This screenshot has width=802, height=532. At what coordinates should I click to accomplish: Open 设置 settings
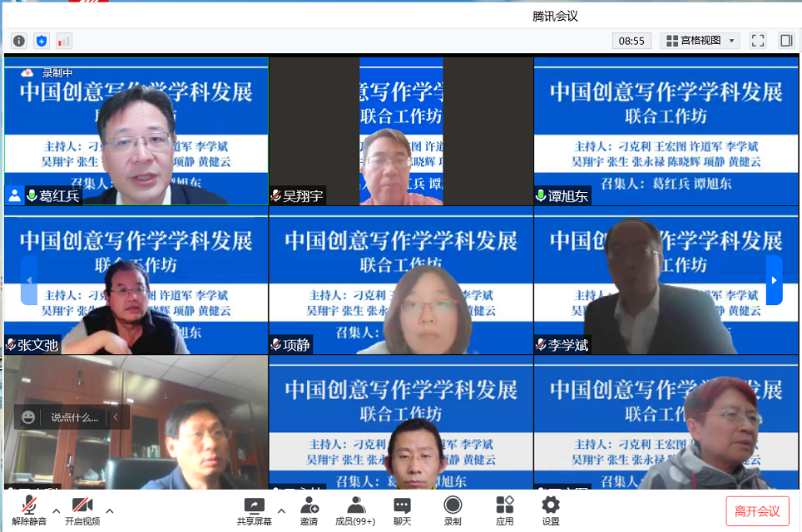pyautogui.click(x=551, y=510)
